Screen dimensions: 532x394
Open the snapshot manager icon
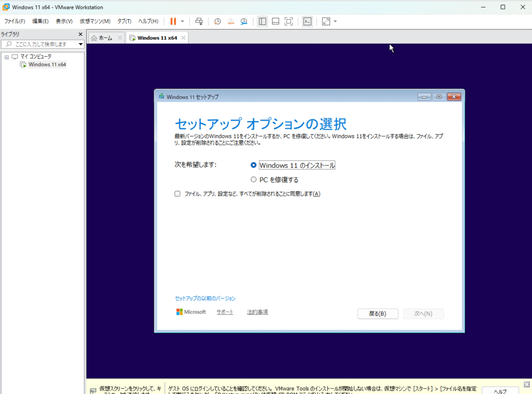244,21
